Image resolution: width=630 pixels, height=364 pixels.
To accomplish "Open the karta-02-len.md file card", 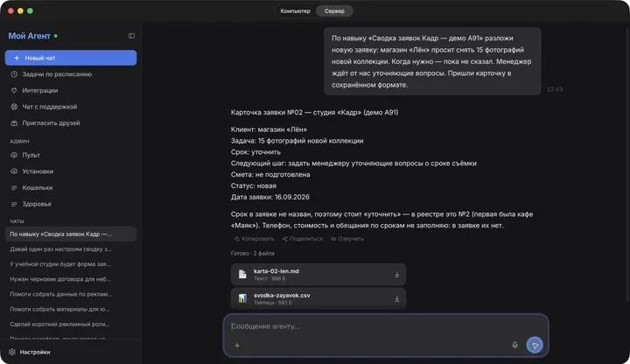I will click(318, 275).
